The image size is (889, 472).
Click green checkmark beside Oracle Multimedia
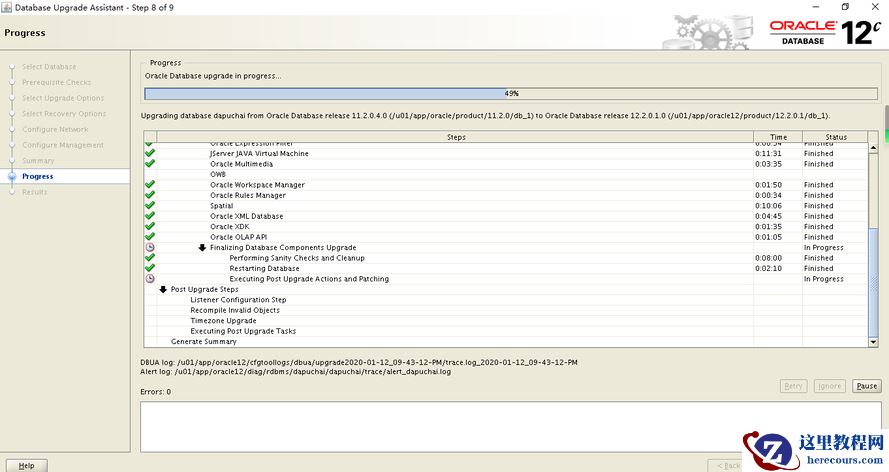coord(150,164)
